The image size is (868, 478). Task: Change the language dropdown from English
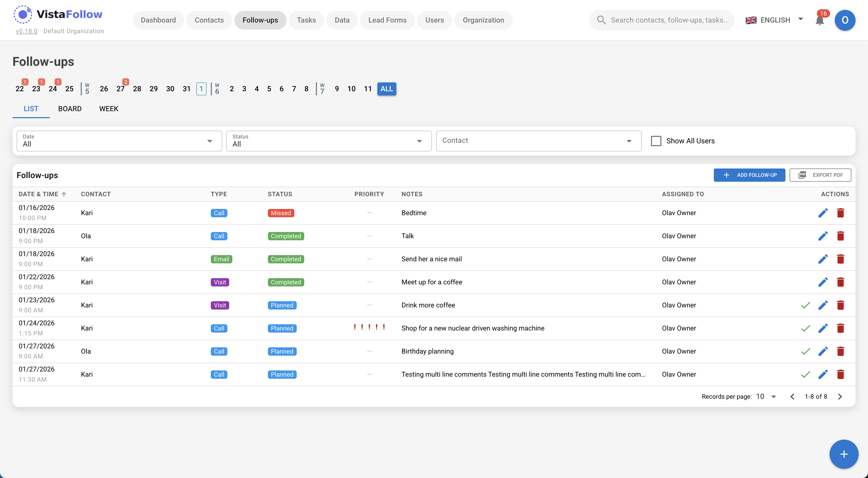point(774,20)
